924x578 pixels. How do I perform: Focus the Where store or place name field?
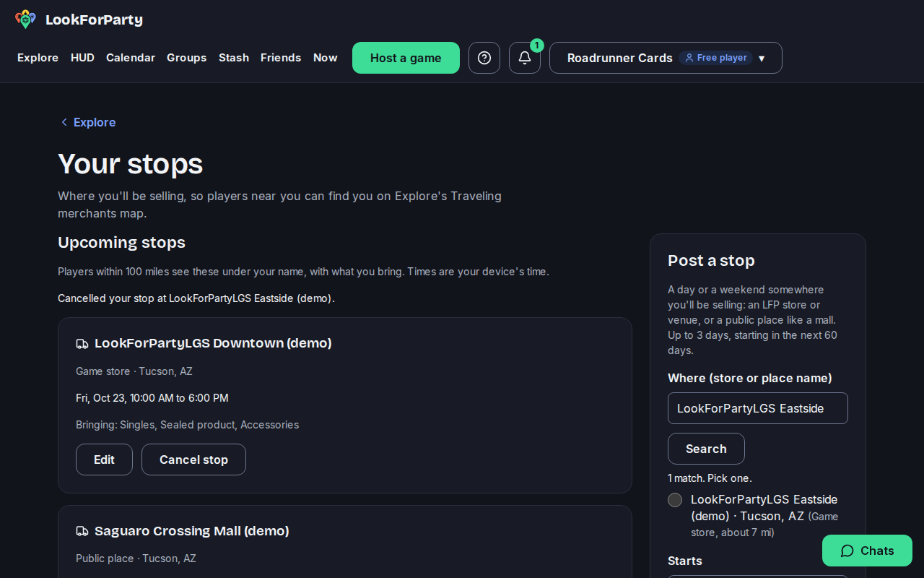758,408
